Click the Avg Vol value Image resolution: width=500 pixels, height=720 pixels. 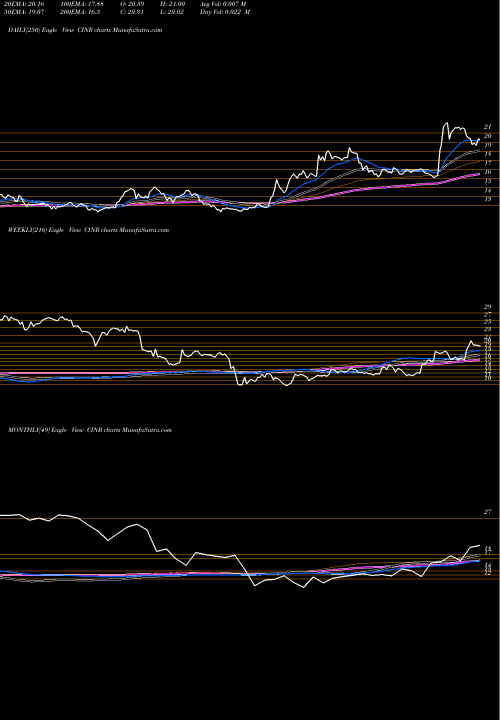point(224,4)
